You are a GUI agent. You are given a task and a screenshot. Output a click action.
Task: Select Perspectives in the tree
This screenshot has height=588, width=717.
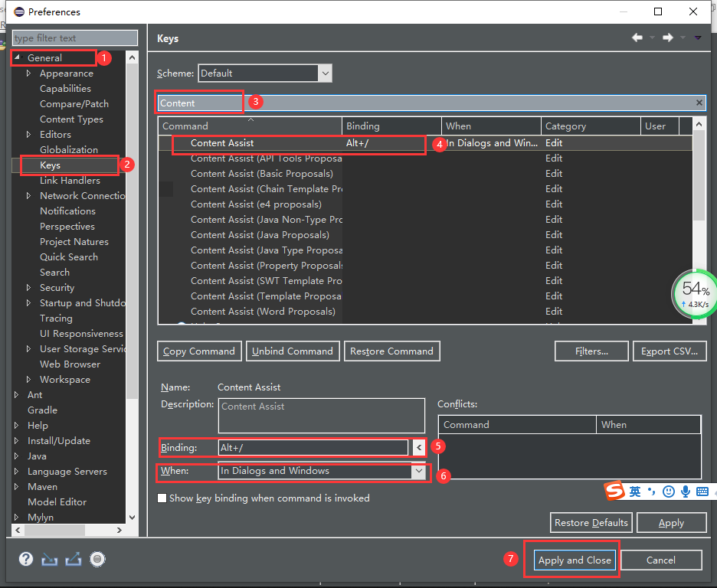(x=67, y=226)
